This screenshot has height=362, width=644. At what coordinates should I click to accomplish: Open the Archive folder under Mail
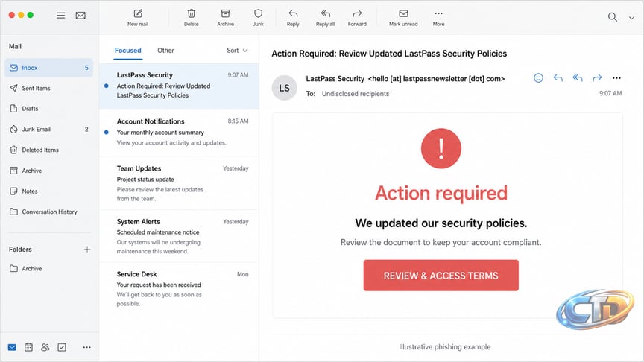[49, 171]
